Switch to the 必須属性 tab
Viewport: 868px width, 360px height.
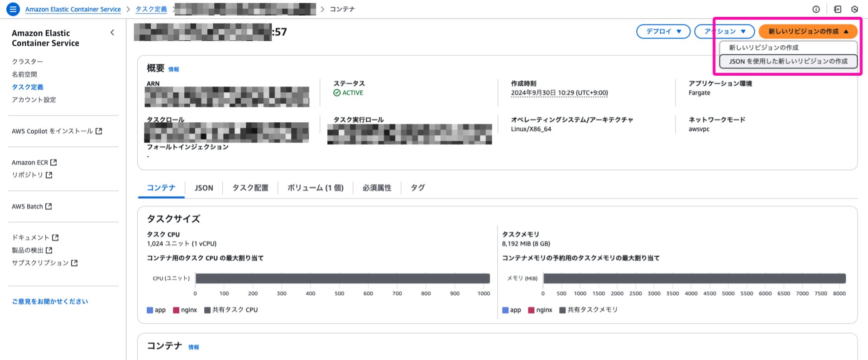click(x=377, y=188)
